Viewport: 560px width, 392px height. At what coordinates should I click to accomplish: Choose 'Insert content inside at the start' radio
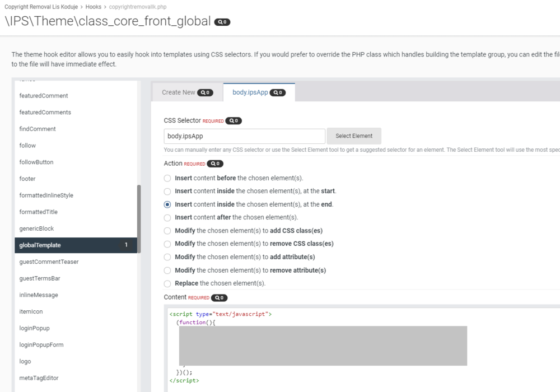167,191
